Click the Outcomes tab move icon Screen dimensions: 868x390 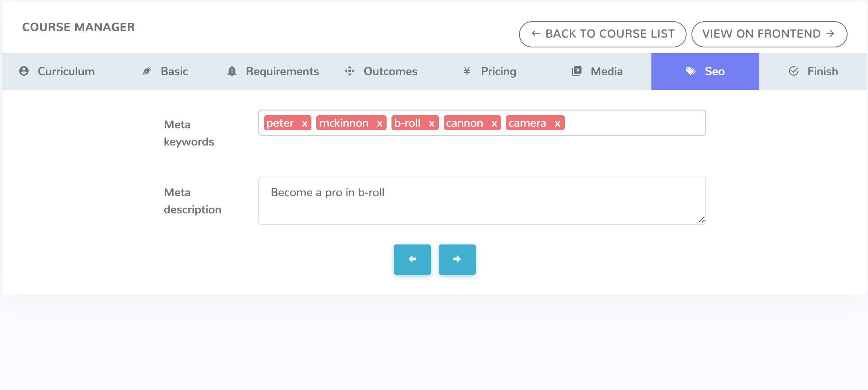coord(349,71)
